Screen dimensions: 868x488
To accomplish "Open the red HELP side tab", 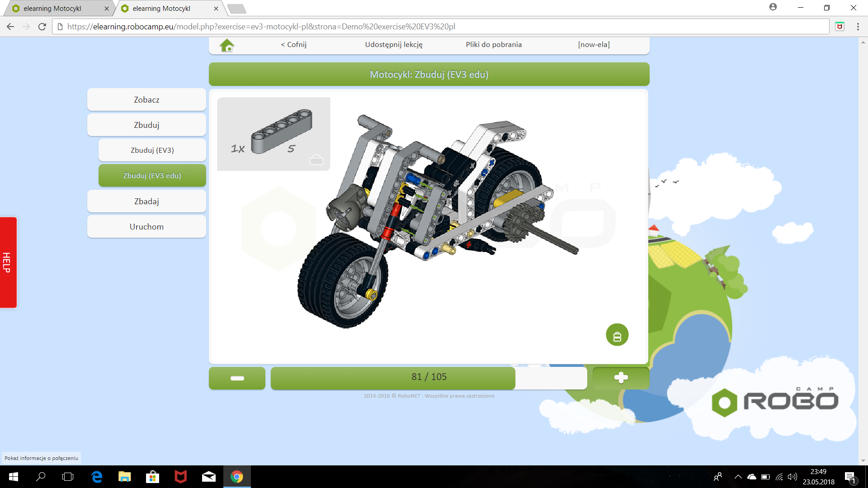I will tap(8, 263).
